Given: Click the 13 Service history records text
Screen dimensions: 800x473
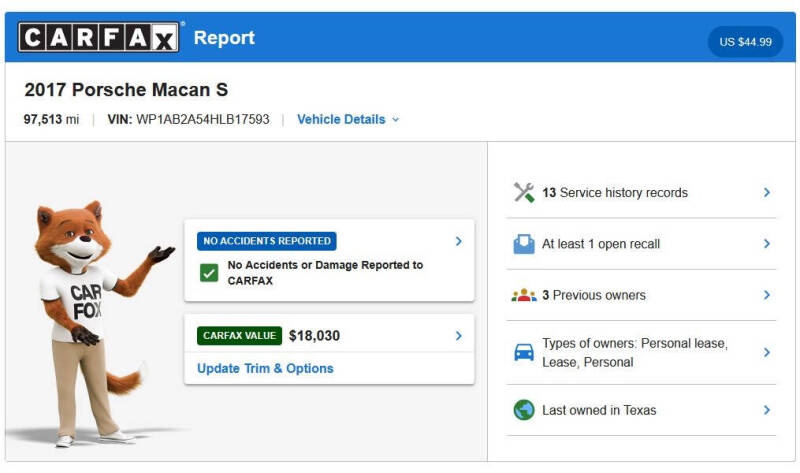Looking at the screenshot, I should point(615,192).
